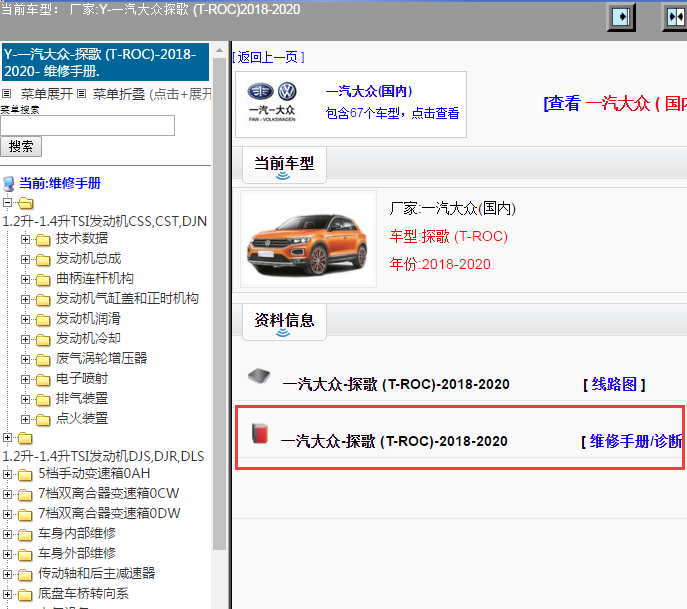Click the 点火装置 folder icon
Screen dimensions: 687x609
(x=43, y=420)
